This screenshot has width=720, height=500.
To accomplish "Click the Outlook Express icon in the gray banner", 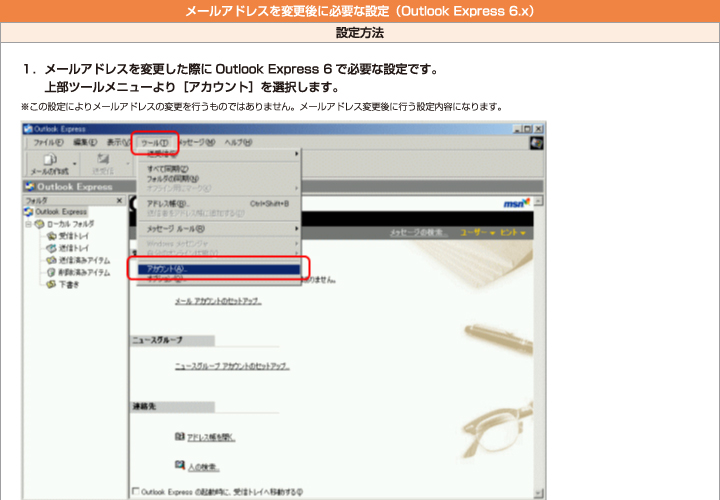I will click(x=30, y=186).
